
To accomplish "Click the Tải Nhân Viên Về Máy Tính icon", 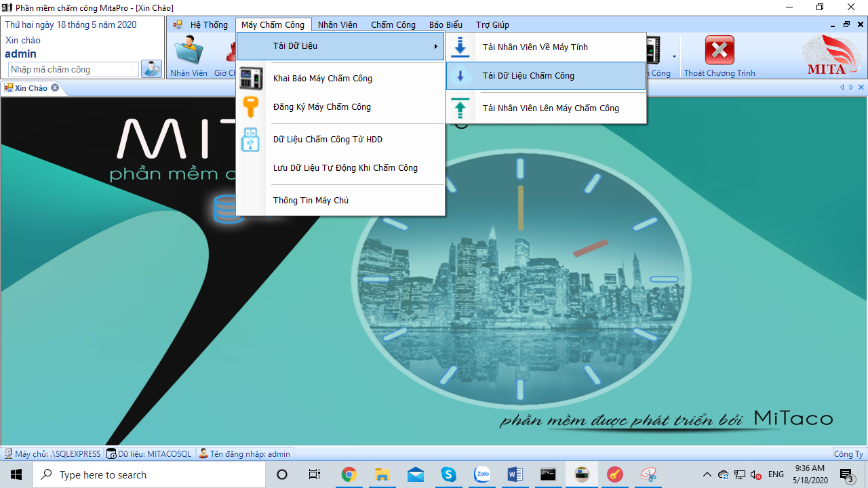I will point(460,47).
